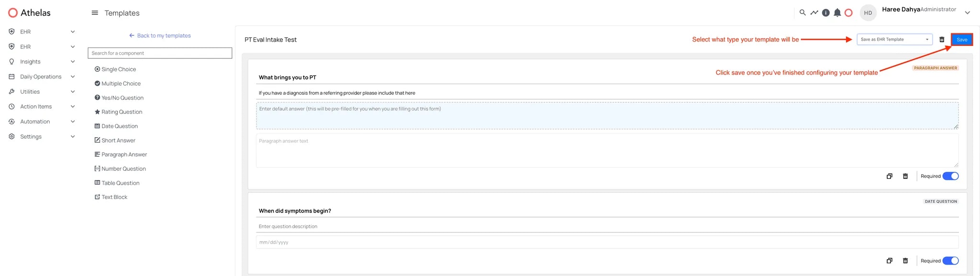This screenshot has height=276, width=980.
Task: Click the Utilities wrench icon
Action: tap(12, 91)
